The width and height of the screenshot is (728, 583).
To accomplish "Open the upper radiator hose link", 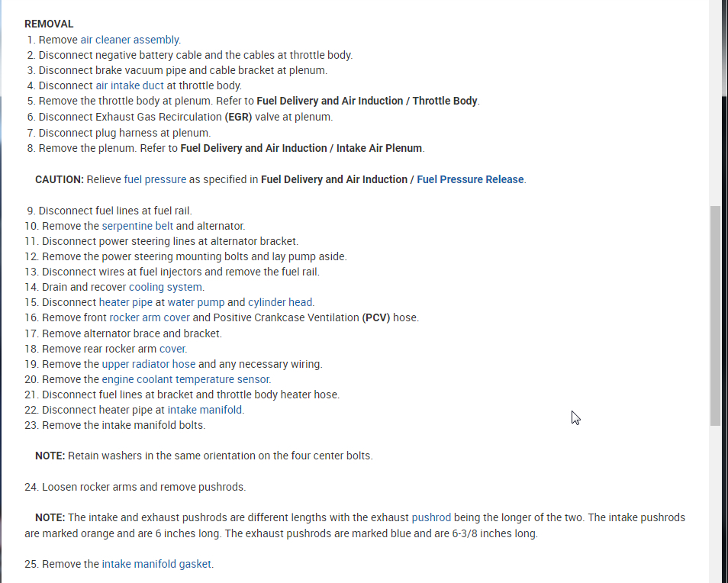I will tap(149, 364).
